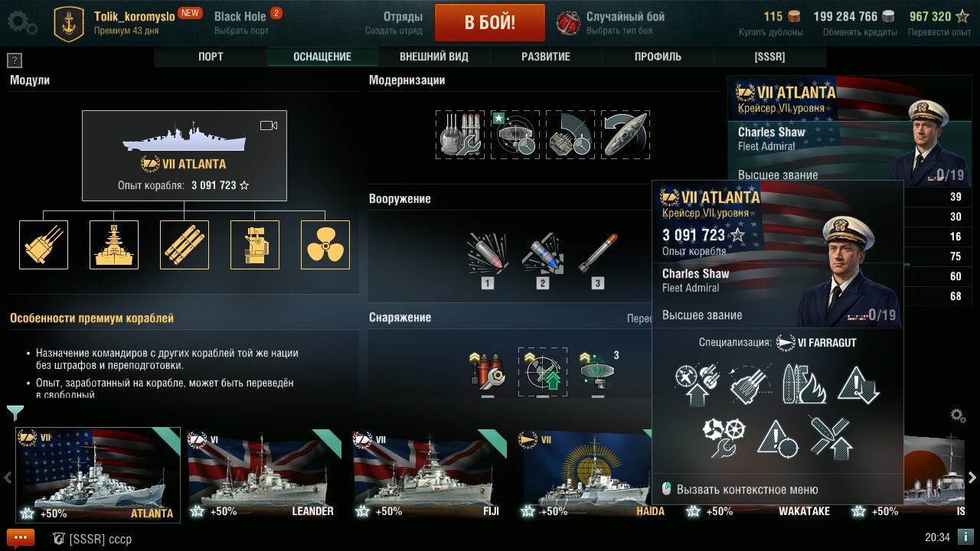Open the РАЗВИТИЕ tab
The width and height of the screenshot is (980, 551).
[546, 57]
